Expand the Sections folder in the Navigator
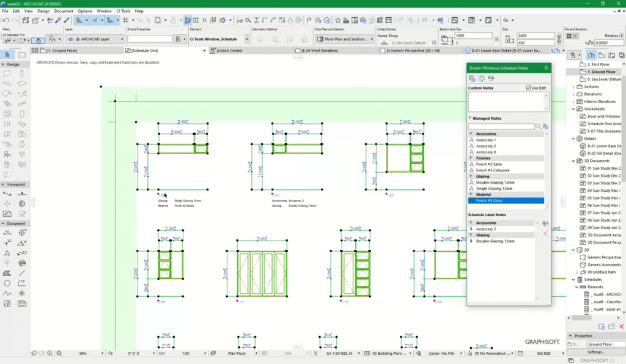The image size is (626, 364). tap(573, 87)
